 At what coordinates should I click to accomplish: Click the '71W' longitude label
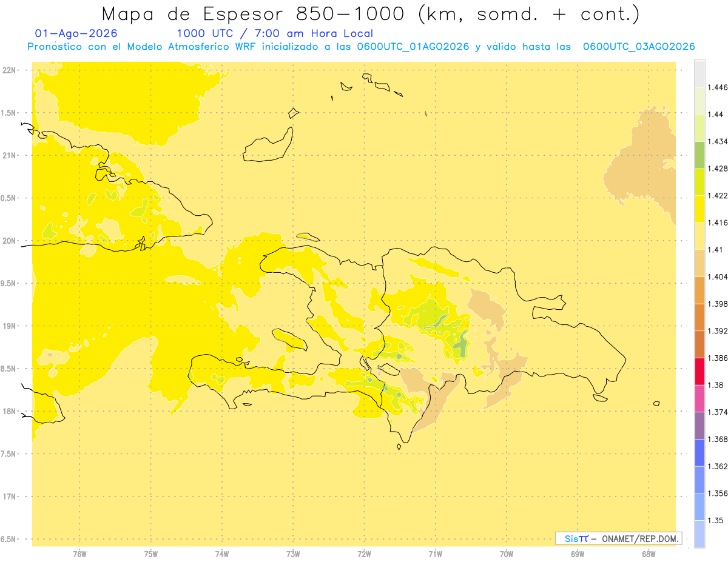tap(435, 554)
